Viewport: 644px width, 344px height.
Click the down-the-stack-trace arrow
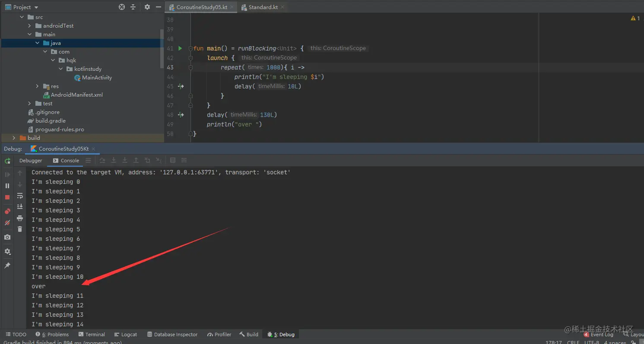click(20, 184)
